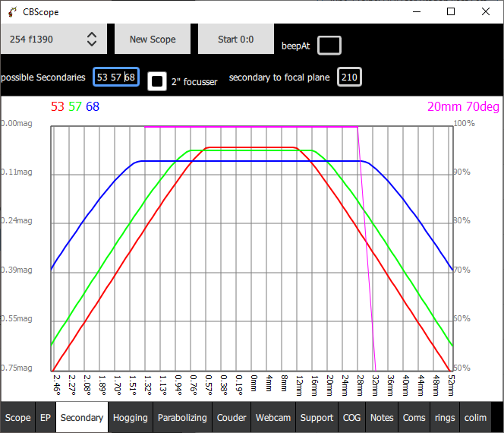Screen dimensions: 504x433
Task: Switch to the Webcam tab
Action: [273, 417]
